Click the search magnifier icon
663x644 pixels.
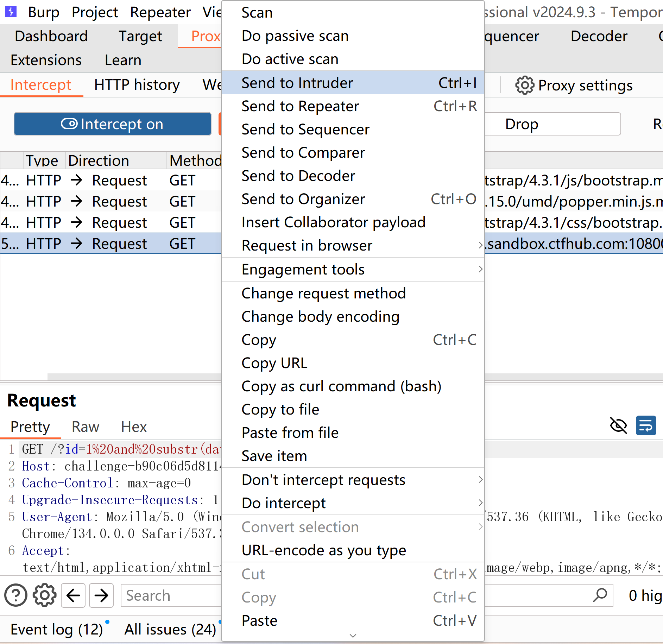[x=600, y=595]
